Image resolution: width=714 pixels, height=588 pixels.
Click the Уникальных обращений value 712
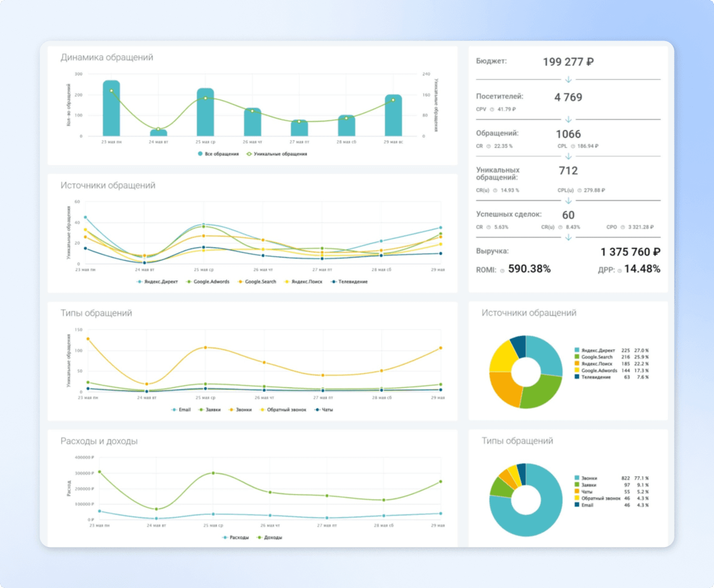[x=568, y=171]
